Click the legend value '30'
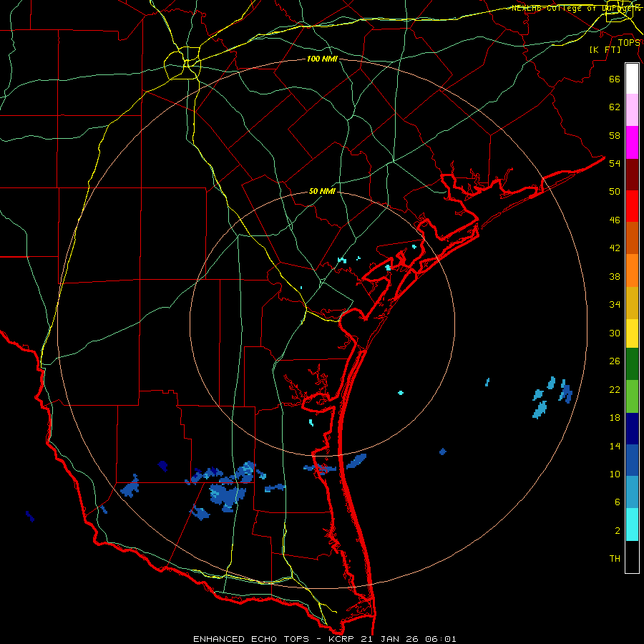Viewport: 644px width, 644px height. [x=615, y=333]
